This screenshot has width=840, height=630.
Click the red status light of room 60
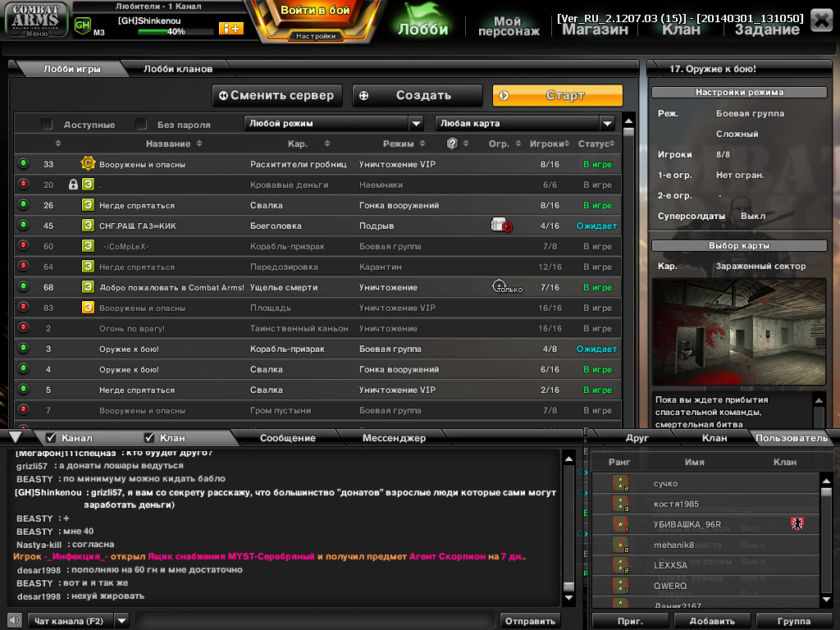pyautogui.click(x=23, y=245)
